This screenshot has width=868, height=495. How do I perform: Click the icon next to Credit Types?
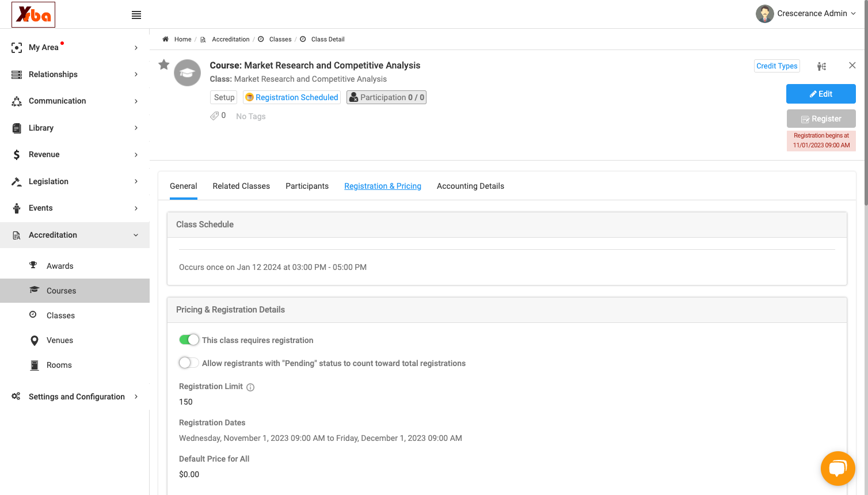(821, 66)
